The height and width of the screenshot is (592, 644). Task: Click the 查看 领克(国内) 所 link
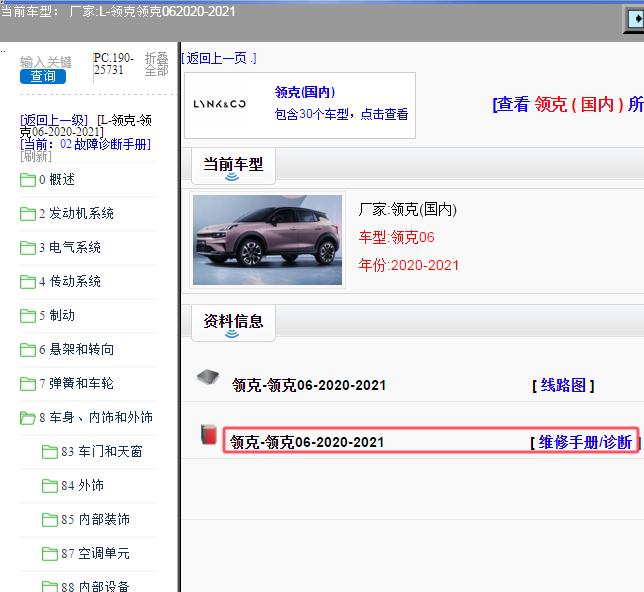568,104
